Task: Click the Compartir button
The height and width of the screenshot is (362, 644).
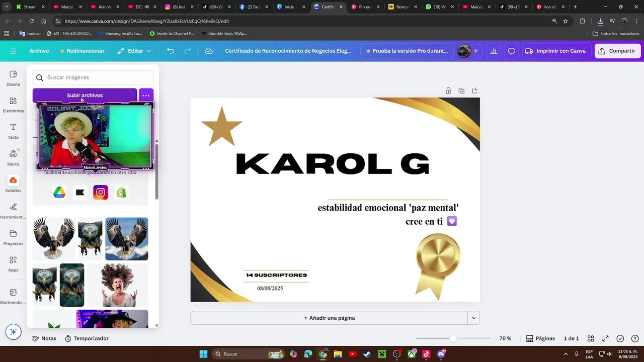Action: point(618,51)
